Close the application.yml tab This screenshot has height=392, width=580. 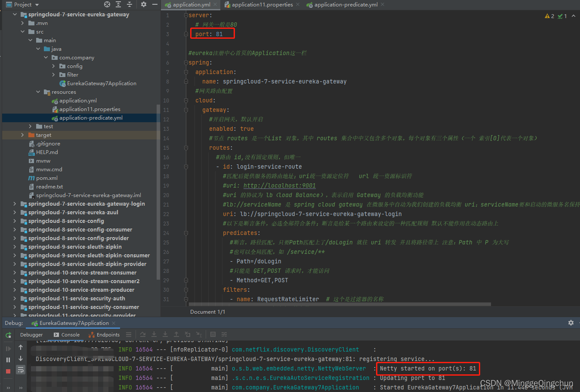coord(215,5)
